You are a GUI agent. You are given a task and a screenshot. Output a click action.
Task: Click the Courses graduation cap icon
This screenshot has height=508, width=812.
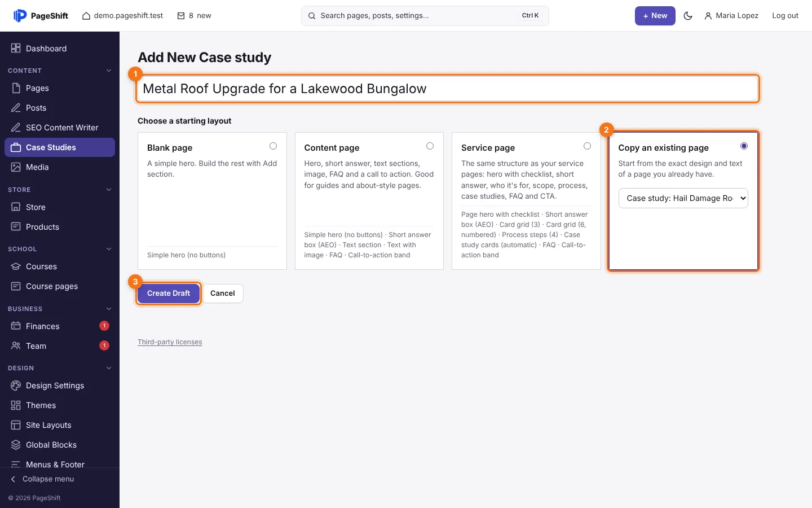(x=16, y=266)
